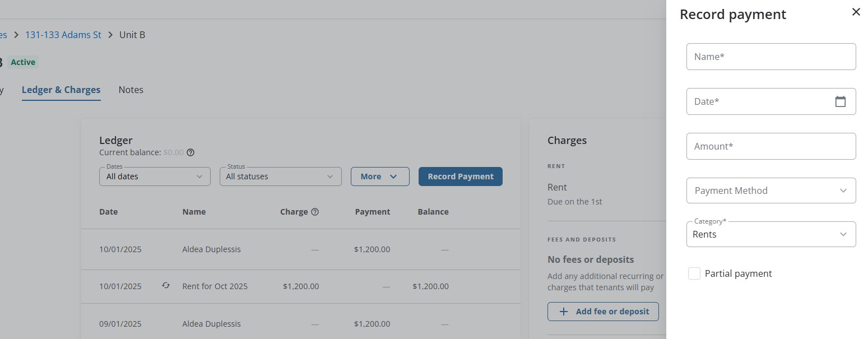Focus the Name input field
This screenshot has width=868, height=339.
point(770,57)
